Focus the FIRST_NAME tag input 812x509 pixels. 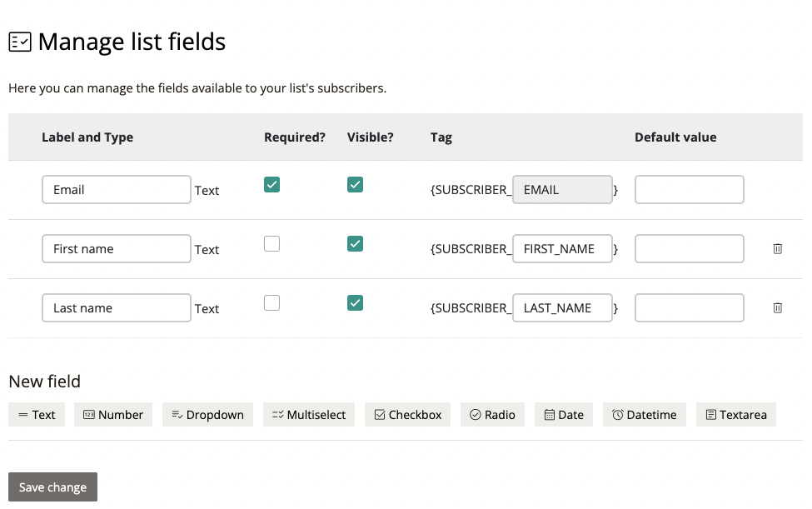point(562,249)
